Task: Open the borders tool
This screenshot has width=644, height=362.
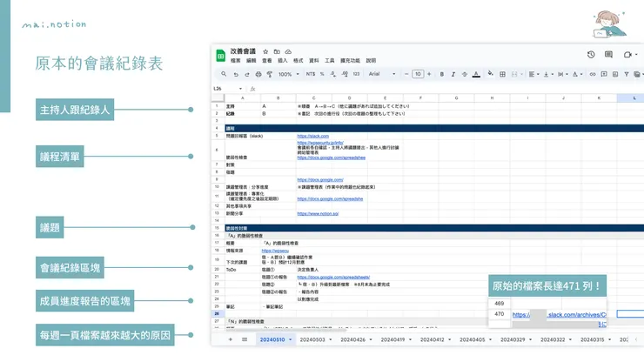Action: coord(502,74)
